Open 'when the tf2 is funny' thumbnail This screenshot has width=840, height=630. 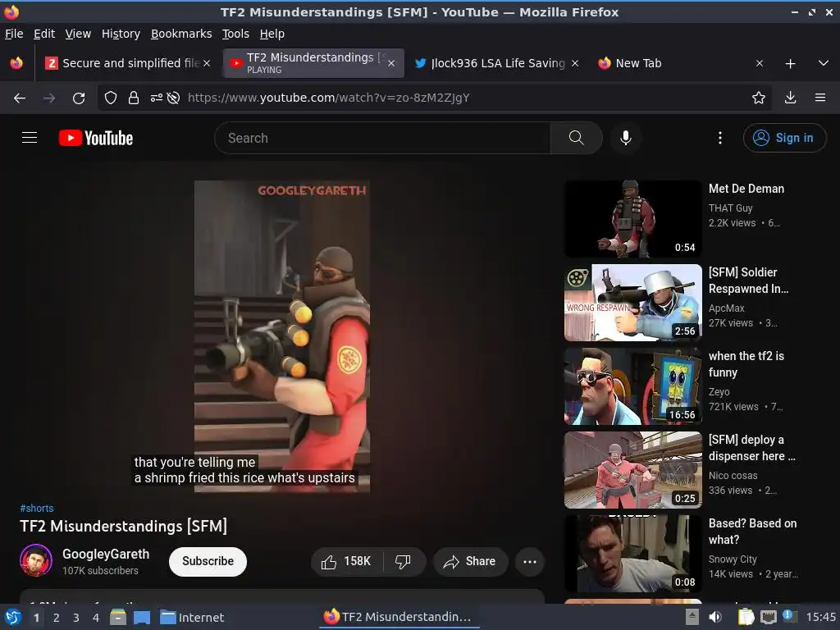pos(632,386)
